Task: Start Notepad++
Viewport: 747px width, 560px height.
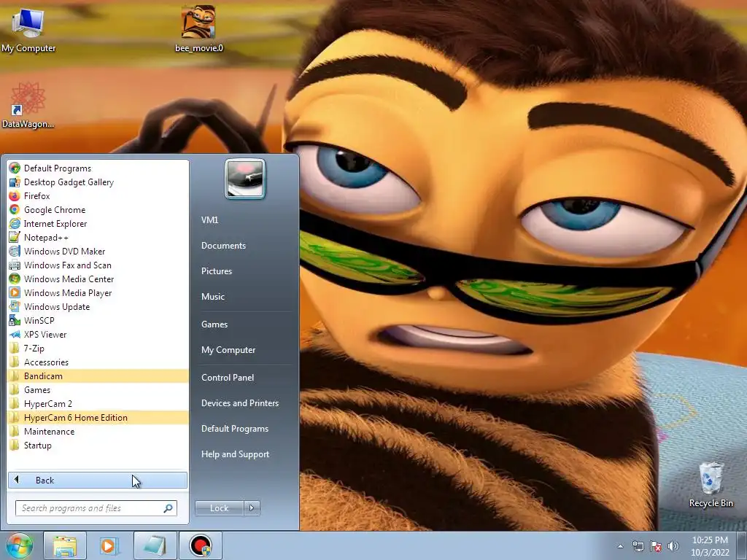Action: tap(98, 237)
